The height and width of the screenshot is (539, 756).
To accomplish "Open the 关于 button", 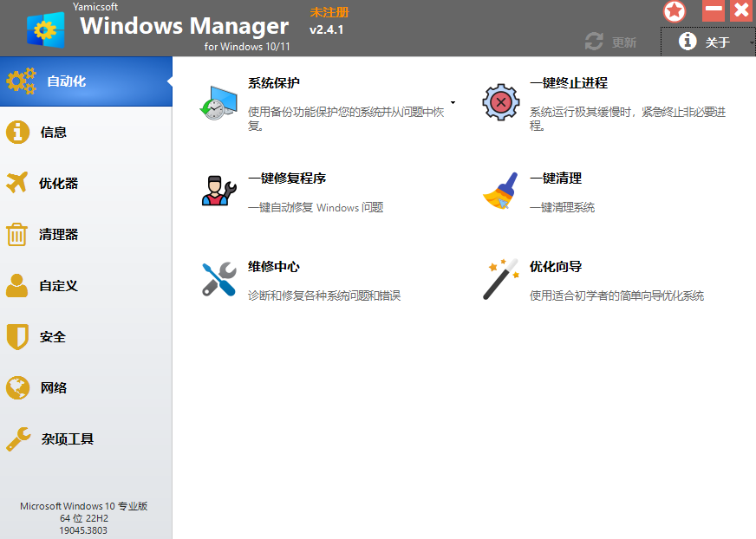I will tap(707, 42).
